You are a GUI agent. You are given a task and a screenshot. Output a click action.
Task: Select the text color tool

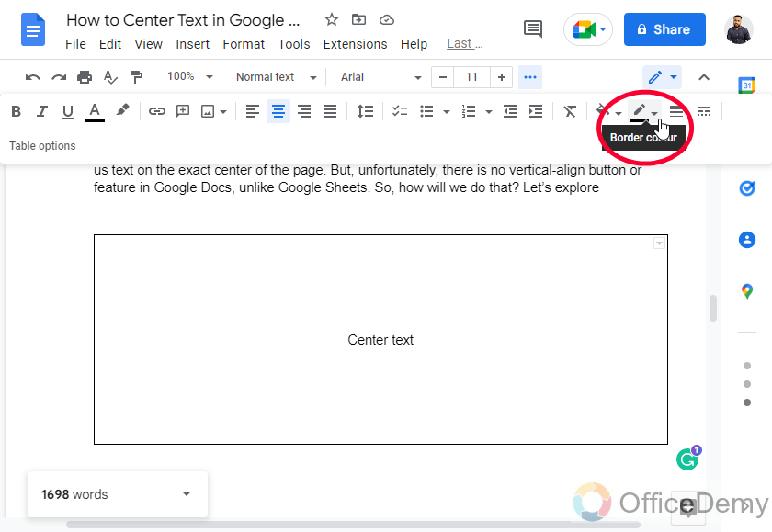click(96, 111)
